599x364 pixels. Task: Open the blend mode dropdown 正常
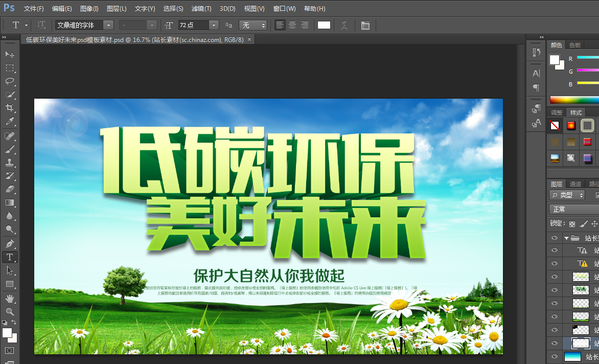coord(574,209)
